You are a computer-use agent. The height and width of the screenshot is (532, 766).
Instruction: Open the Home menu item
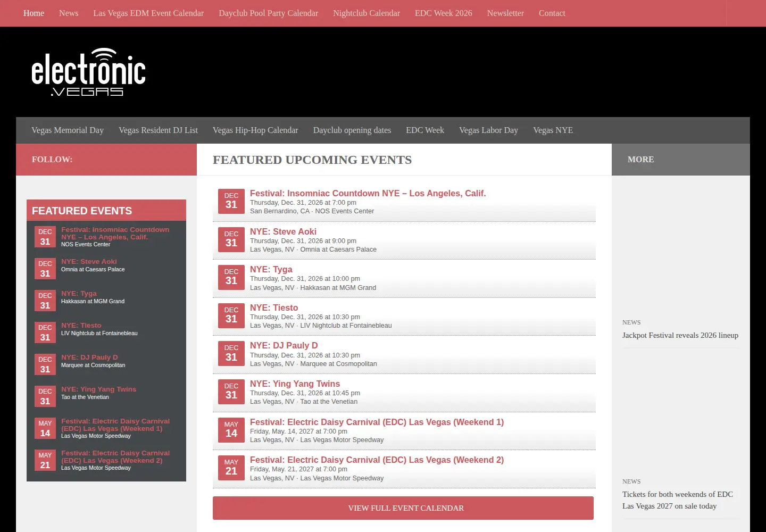coord(34,13)
